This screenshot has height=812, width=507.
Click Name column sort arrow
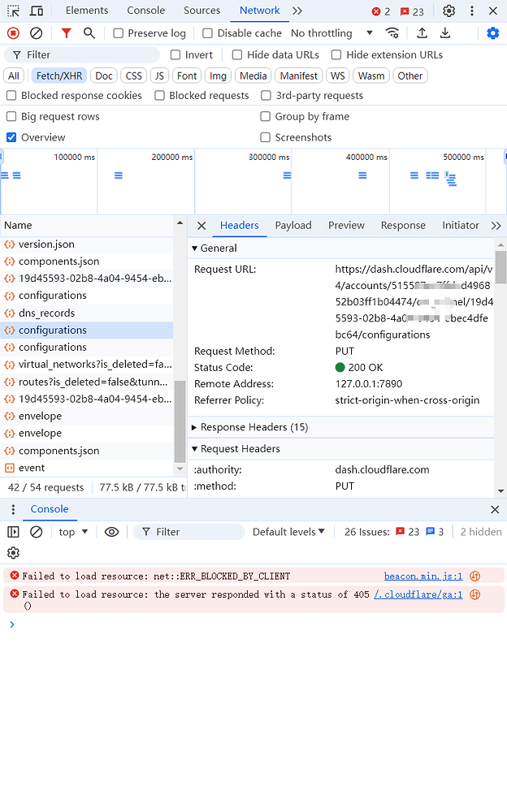(180, 223)
